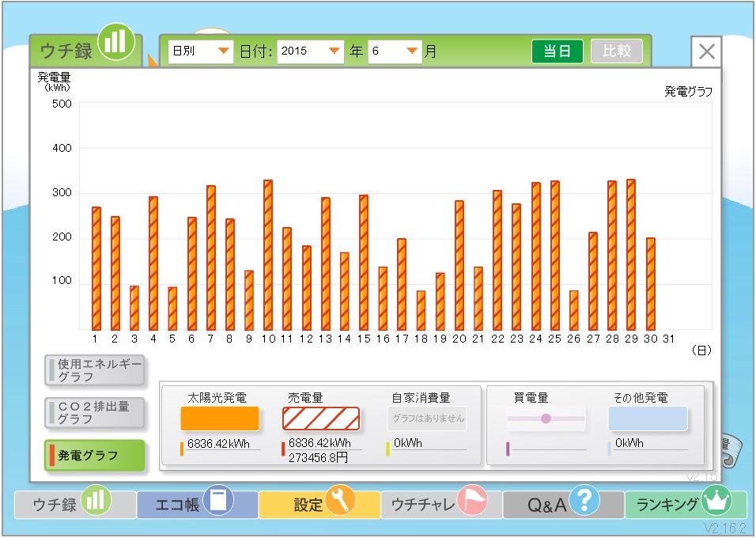Click the crown icon on ランキング

(x=716, y=500)
